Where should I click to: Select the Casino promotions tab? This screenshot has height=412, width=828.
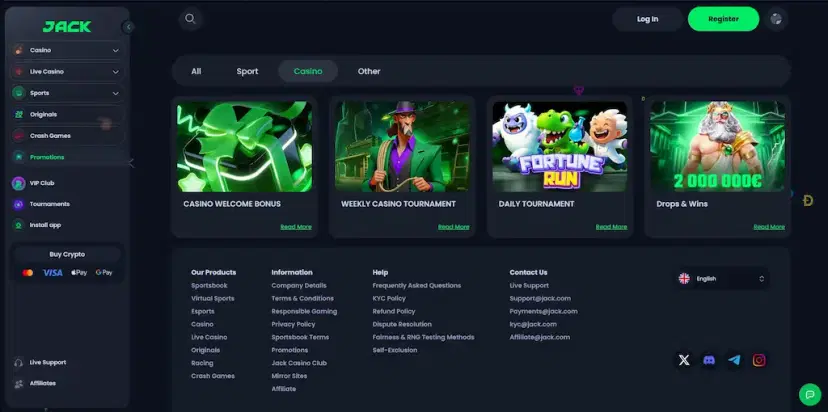tap(308, 71)
